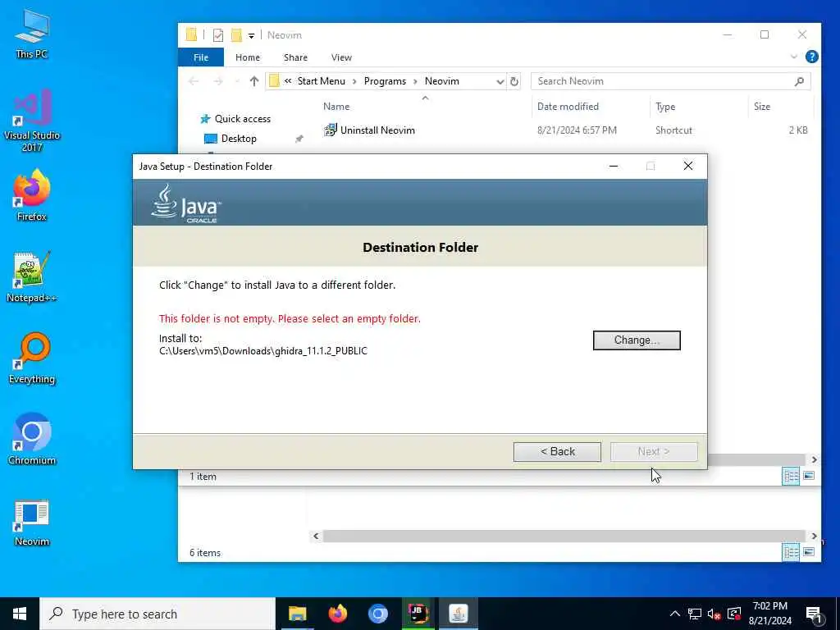Open the Share ribbon tab
Image resolution: width=840 pixels, height=630 pixels.
coord(295,57)
